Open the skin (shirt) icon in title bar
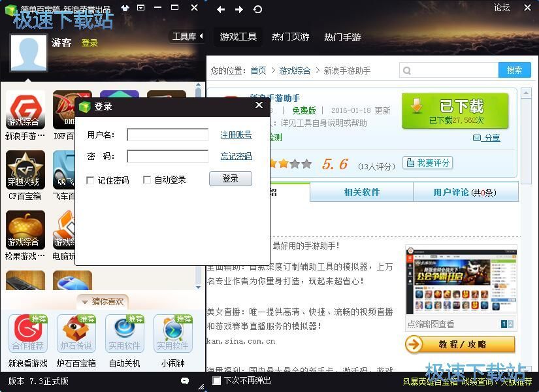Screen dimensions: 539x392 (125, 8)
